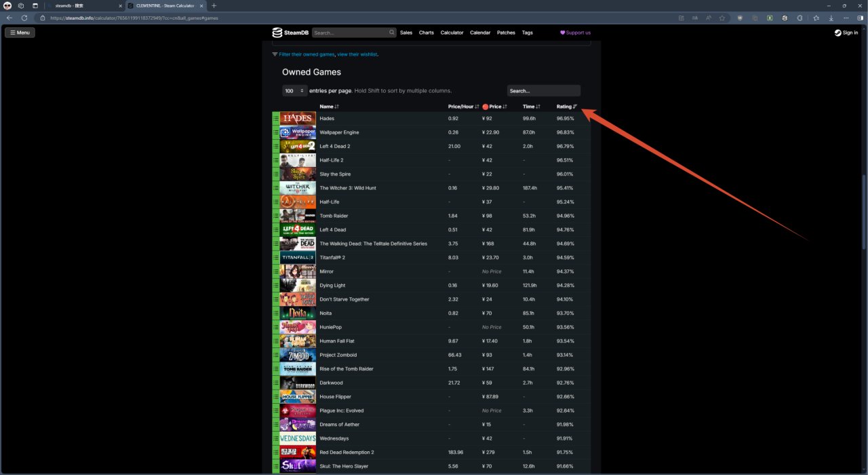The height and width of the screenshot is (475, 868).
Task: Open The Walking Dead: Telltale Definitive Series
Action: (x=373, y=244)
